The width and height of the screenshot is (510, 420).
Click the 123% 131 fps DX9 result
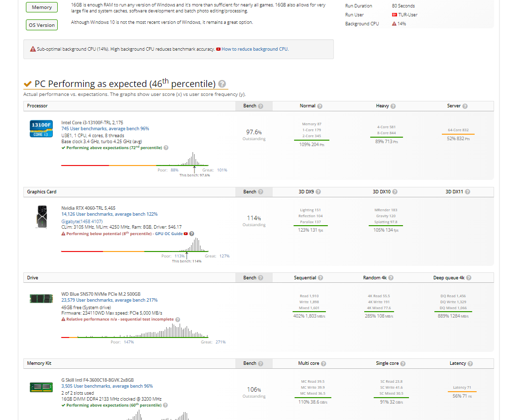pyautogui.click(x=310, y=230)
